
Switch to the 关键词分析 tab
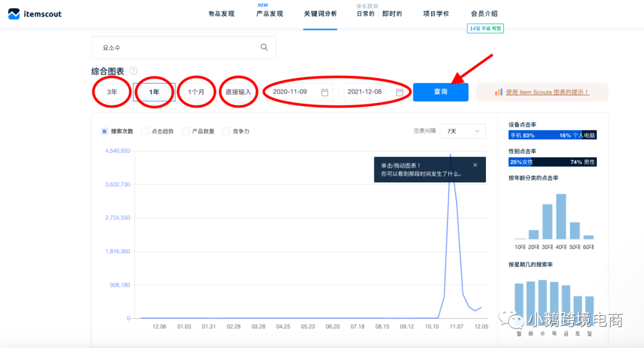[x=320, y=13]
